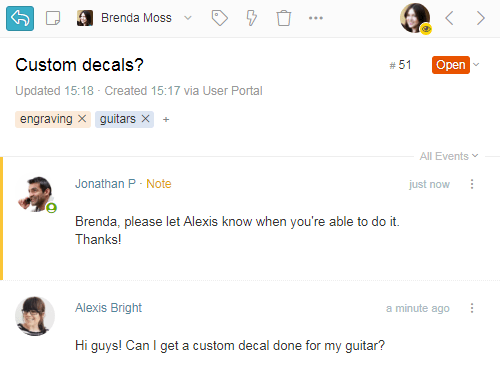The image size is (500, 386).
Task: Add a new tag with plus
Action: (x=166, y=119)
